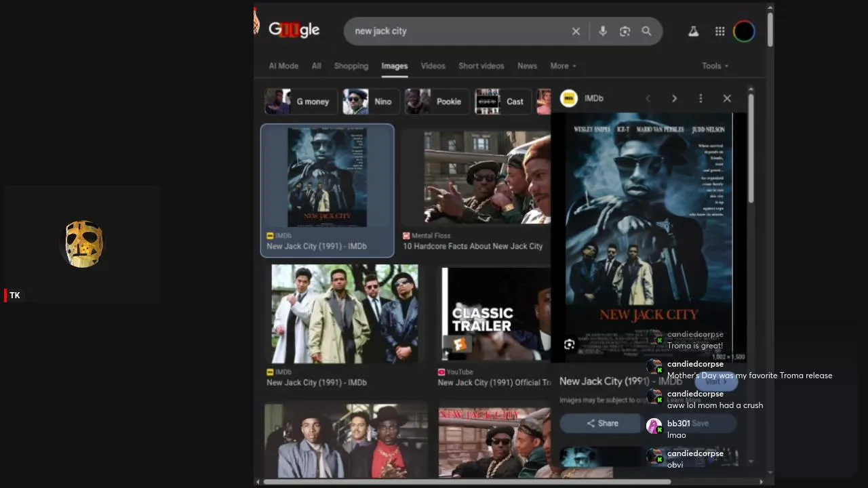Click bb301's pink chat avatar
Image resolution: width=868 pixels, height=488 pixels.
point(654,426)
